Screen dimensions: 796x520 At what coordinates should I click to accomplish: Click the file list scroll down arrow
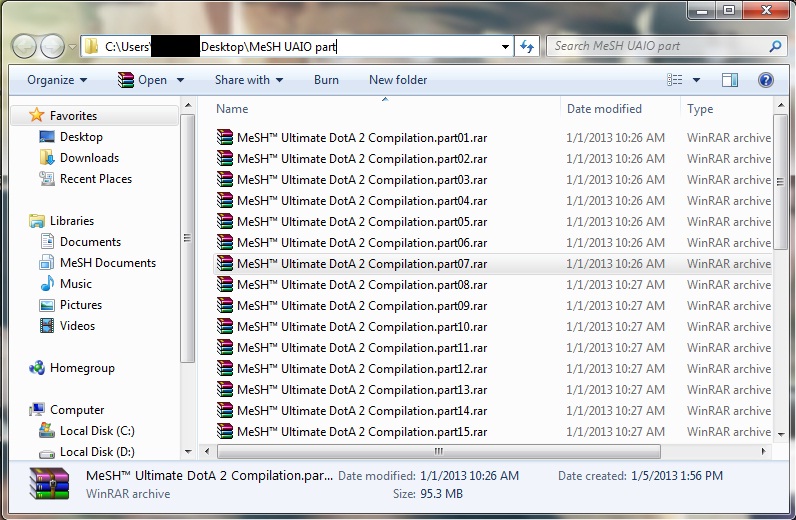pos(781,434)
